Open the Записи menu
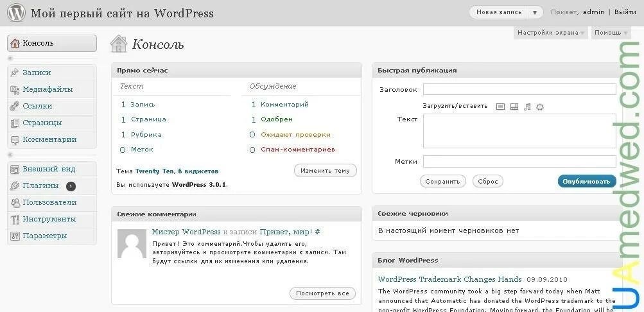The image size is (644, 312). [52, 73]
